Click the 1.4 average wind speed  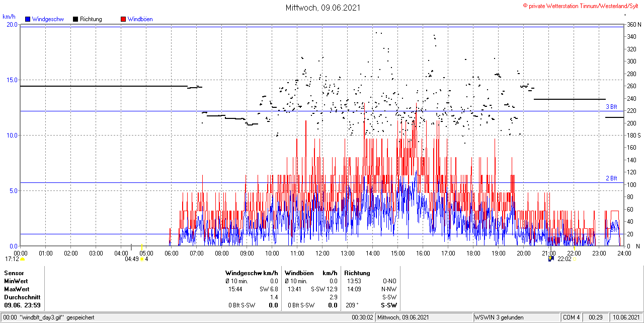point(274,297)
